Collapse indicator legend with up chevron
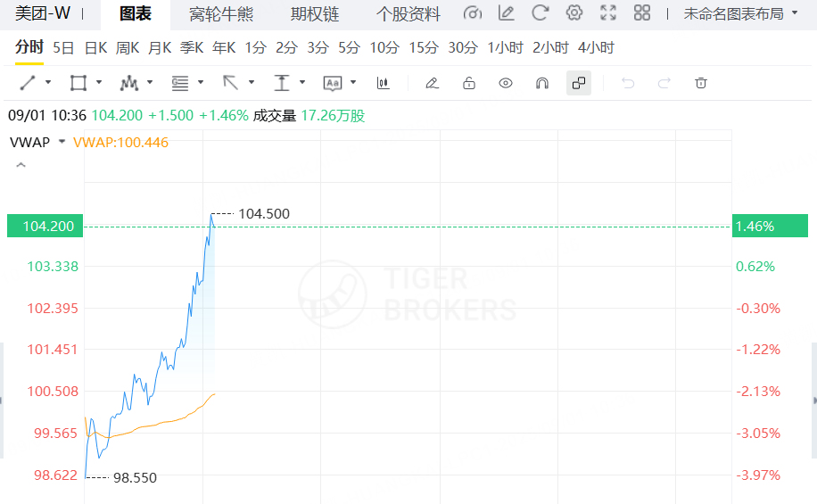 coord(21,165)
